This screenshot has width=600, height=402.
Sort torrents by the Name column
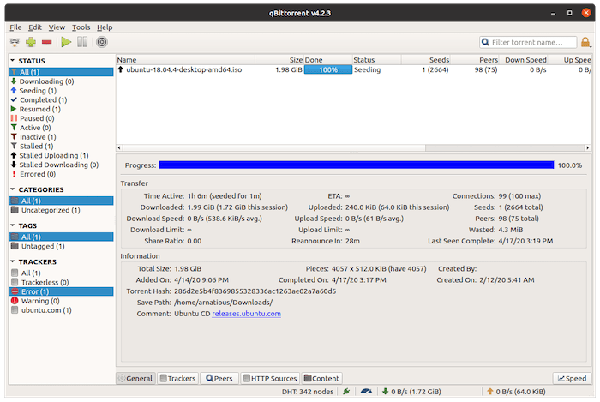pos(186,60)
